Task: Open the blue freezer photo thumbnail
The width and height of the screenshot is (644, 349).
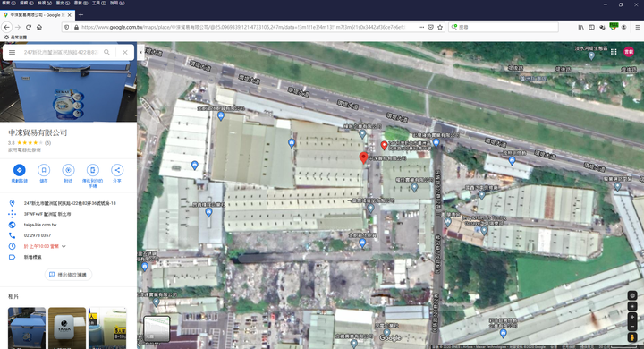Action: pos(27,328)
